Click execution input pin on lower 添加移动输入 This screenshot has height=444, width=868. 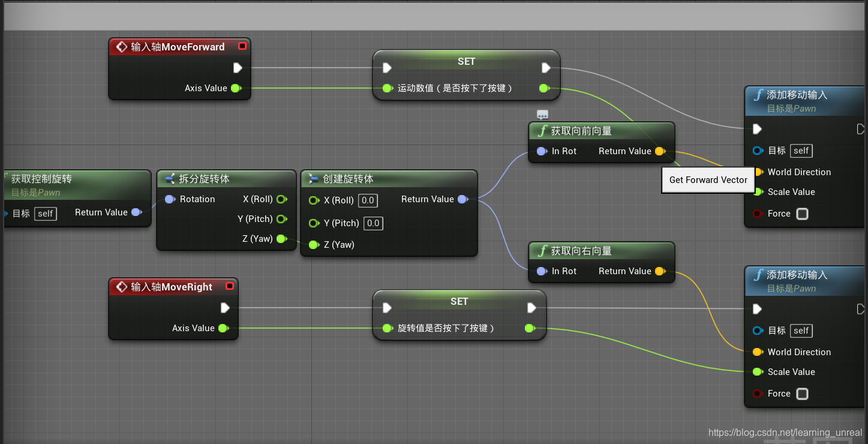pos(758,309)
